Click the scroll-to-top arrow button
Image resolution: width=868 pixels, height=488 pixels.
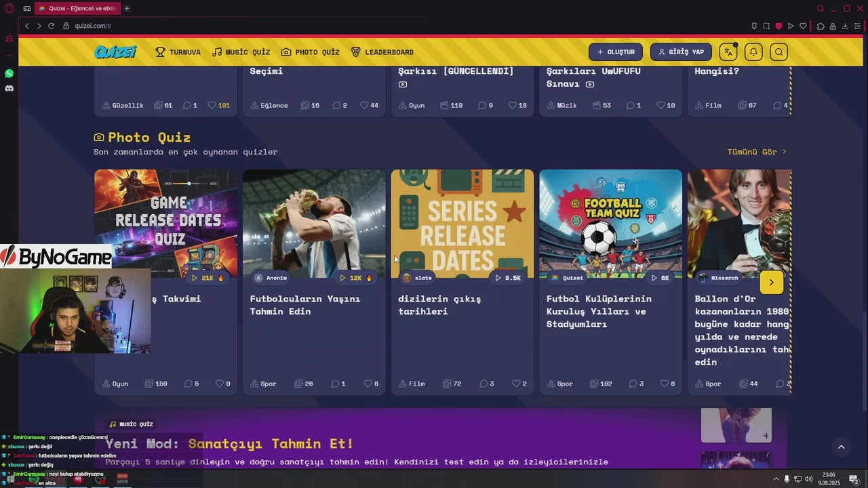[841, 447]
